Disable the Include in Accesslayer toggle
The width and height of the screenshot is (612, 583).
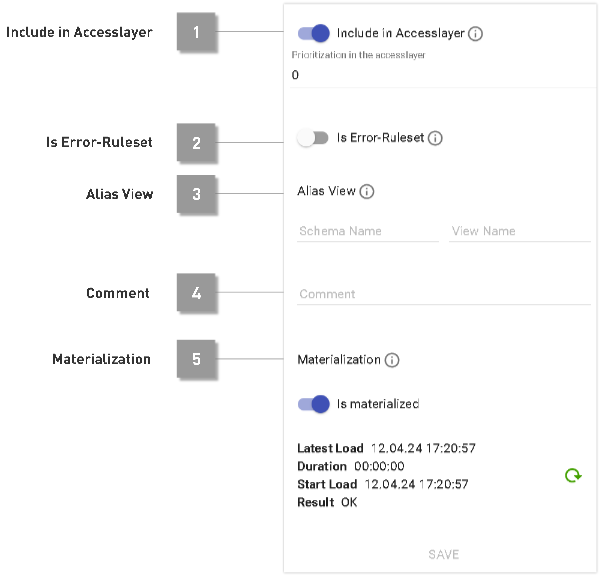tap(314, 33)
